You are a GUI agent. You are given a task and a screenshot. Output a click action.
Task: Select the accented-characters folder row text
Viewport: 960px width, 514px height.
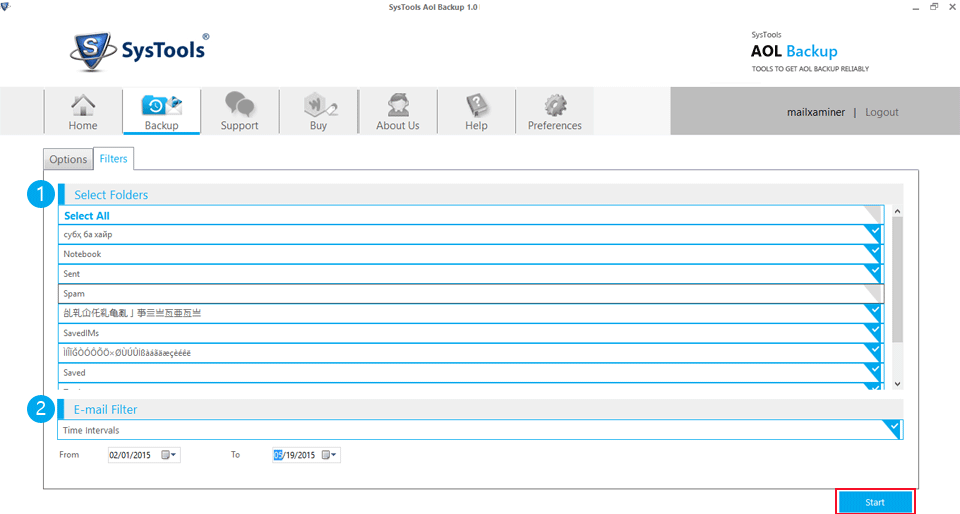(x=127, y=353)
